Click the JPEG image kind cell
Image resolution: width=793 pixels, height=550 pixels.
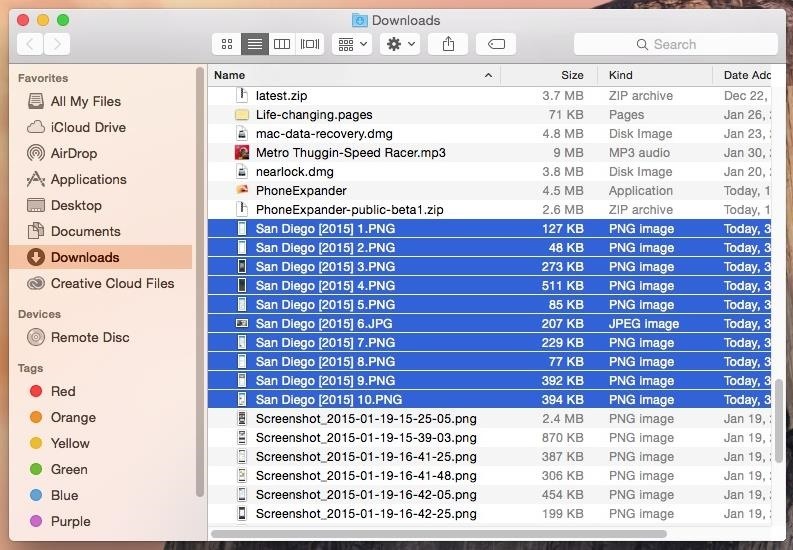click(x=644, y=324)
